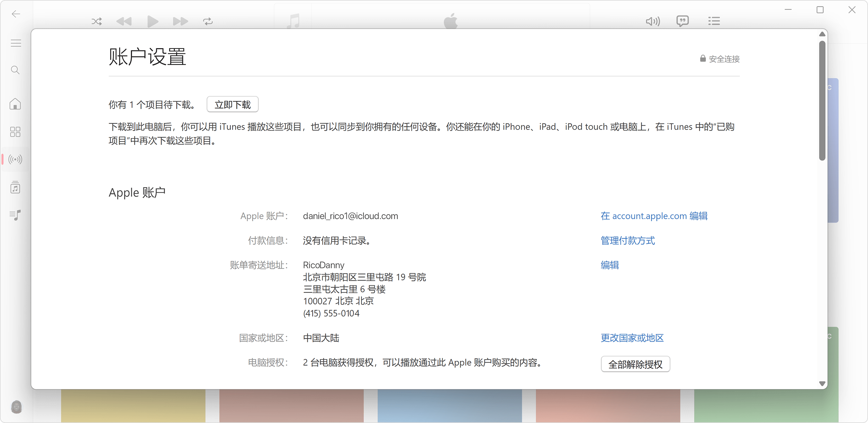Click the user avatar in the bottom corner
Viewport: 868px width, 423px height.
tap(16, 407)
